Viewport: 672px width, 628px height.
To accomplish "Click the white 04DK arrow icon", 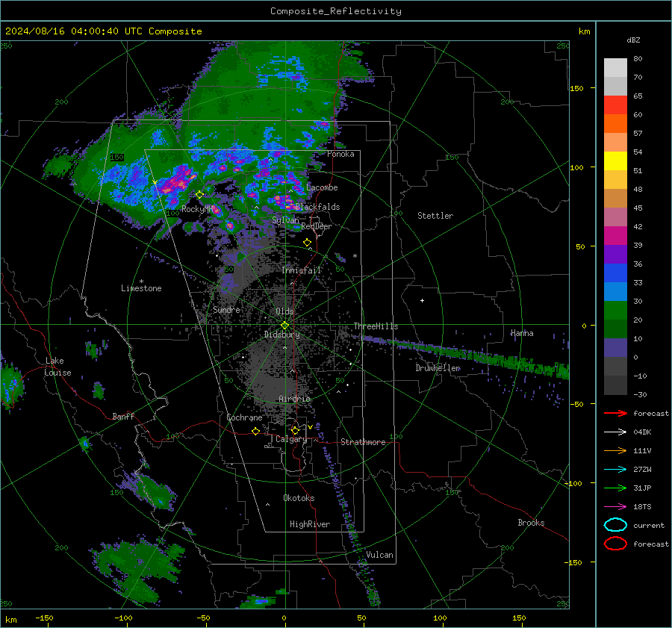I will 615,432.
